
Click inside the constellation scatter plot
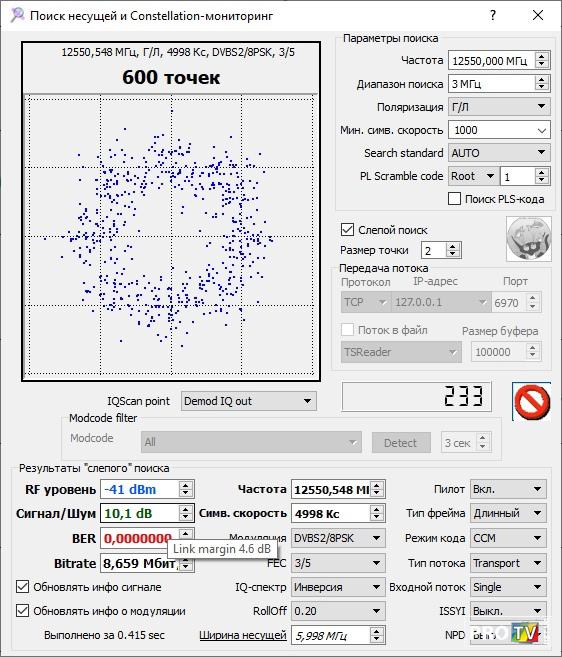(171, 235)
